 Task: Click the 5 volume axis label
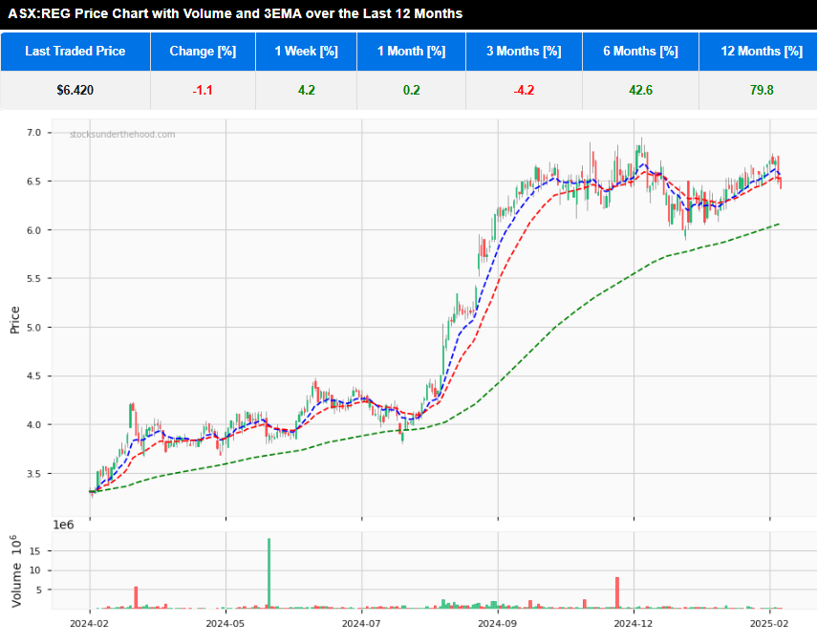pos(38,590)
